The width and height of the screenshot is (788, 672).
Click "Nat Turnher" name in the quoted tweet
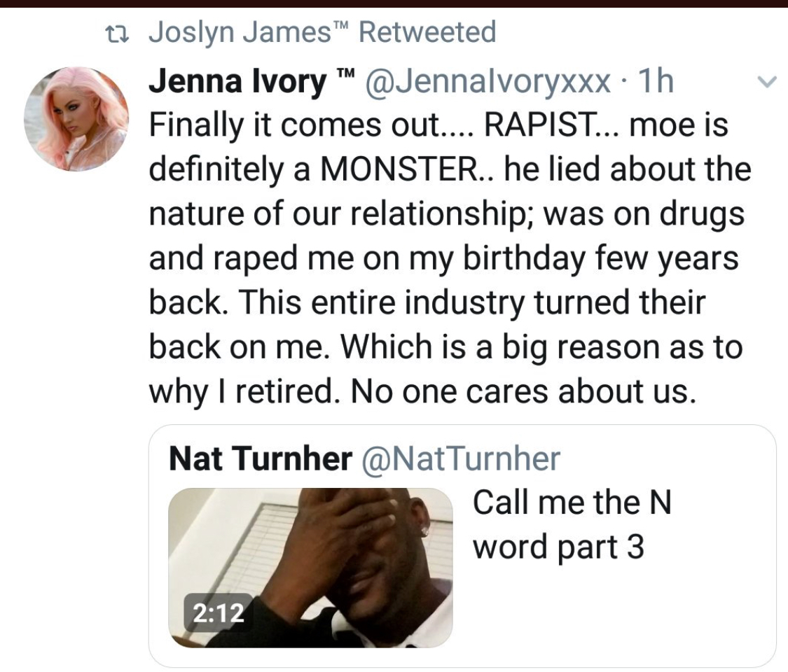click(261, 459)
